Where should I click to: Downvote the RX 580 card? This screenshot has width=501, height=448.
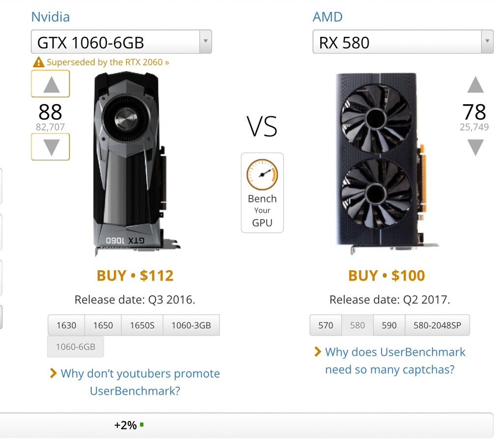coord(475,147)
